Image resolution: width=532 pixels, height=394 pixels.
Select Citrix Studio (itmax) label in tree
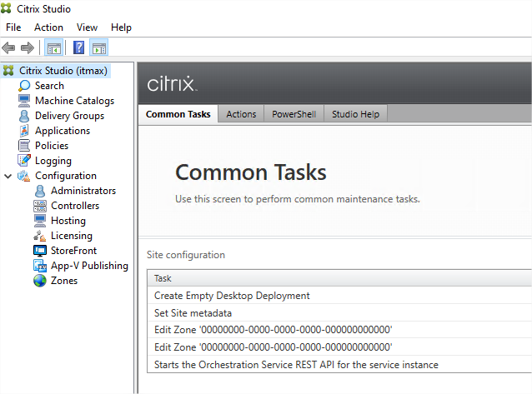(x=63, y=71)
